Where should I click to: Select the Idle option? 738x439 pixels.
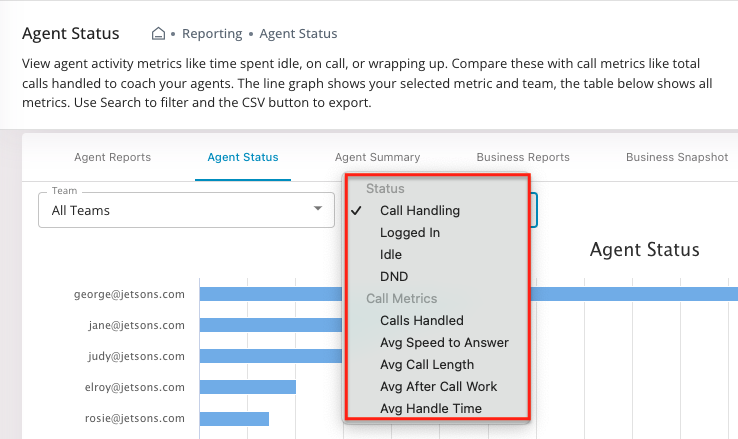(391, 255)
